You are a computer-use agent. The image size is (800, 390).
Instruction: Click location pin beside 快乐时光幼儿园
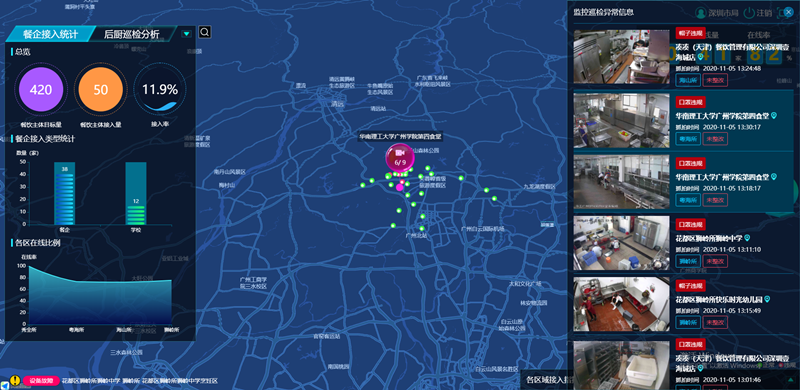(x=767, y=299)
